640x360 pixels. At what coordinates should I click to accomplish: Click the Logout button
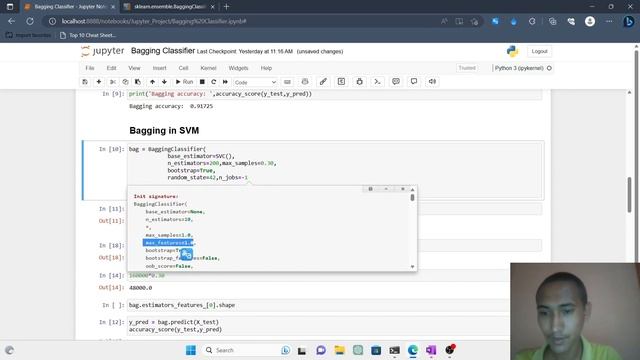[x=539, y=51]
